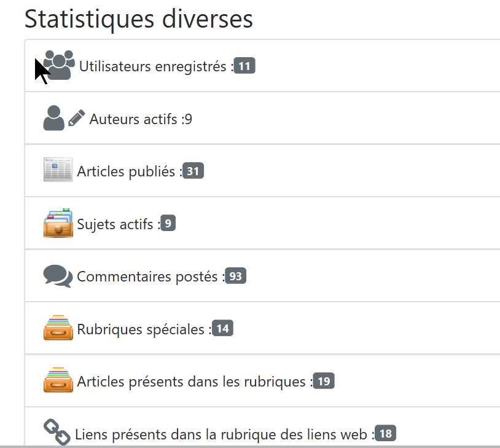Click the pencil icon next to Auteurs actifs
The width and height of the screenshot is (500, 448).
[x=77, y=118]
